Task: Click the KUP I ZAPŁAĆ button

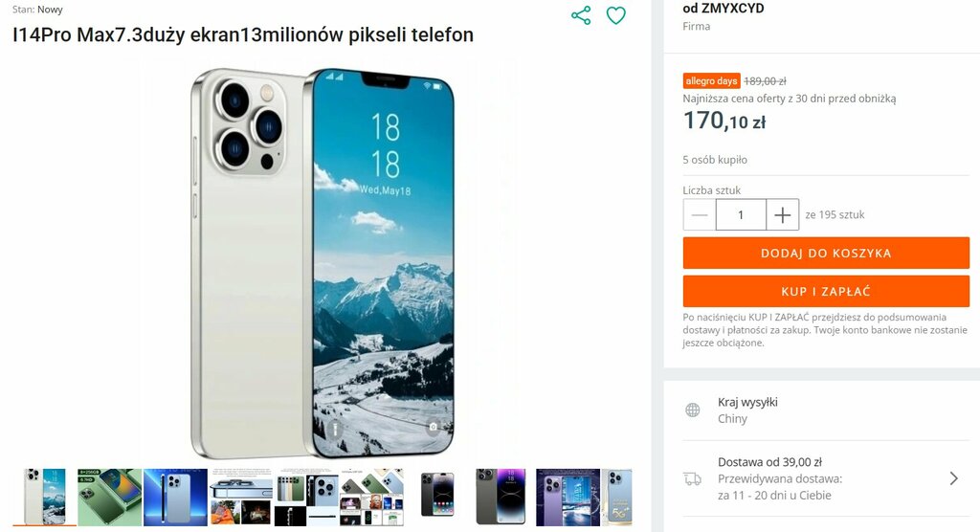Action: (826, 291)
